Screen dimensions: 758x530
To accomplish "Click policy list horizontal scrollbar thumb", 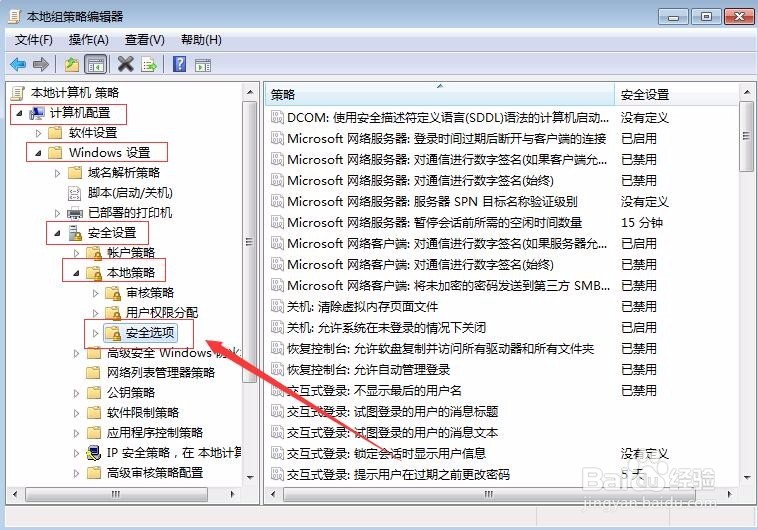I will (489, 494).
